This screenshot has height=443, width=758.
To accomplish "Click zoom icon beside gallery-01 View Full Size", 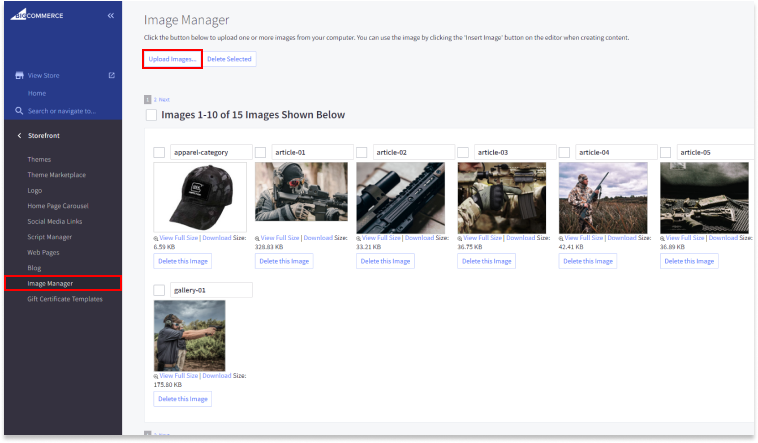I will pyautogui.click(x=156, y=376).
